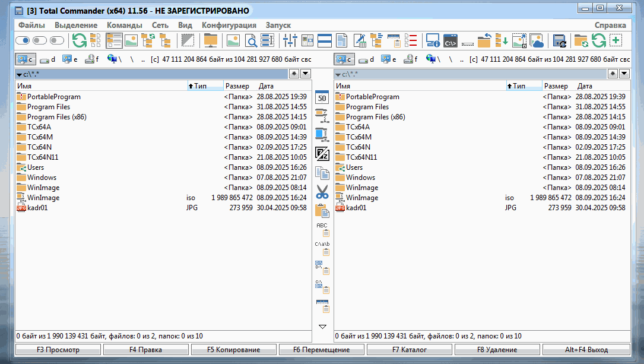Open the Справка menu
Image resolution: width=644 pixels, height=364 pixels.
click(x=610, y=25)
